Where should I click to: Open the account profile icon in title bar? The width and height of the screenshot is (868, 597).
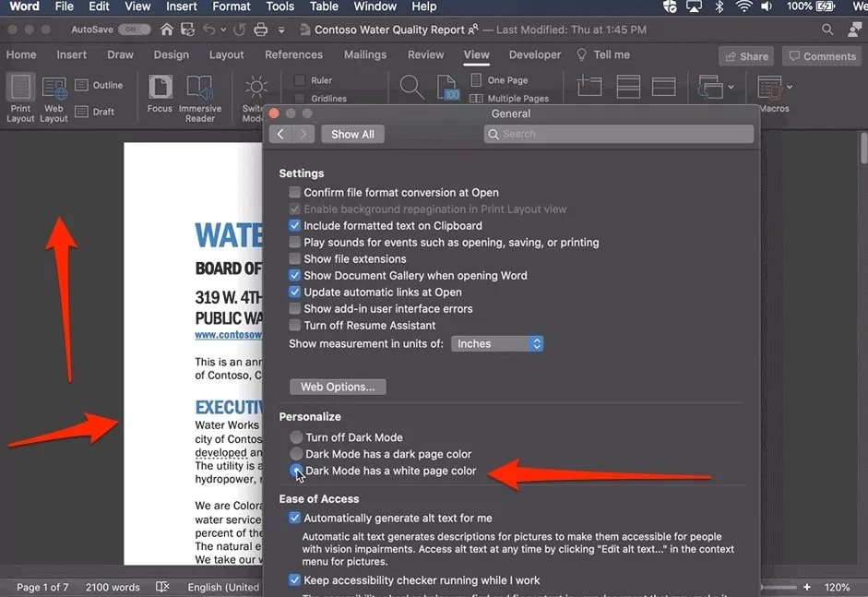pyautogui.click(x=855, y=30)
